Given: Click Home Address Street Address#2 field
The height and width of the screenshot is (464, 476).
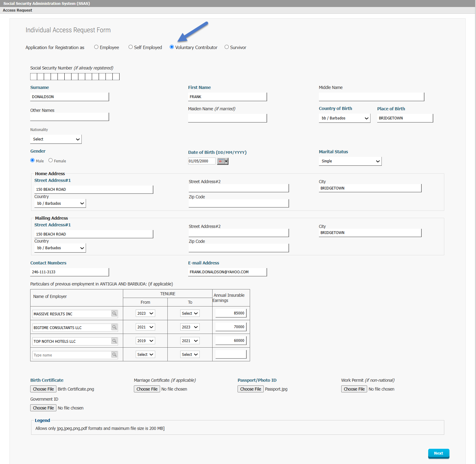Looking at the screenshot, I should 239,188.
